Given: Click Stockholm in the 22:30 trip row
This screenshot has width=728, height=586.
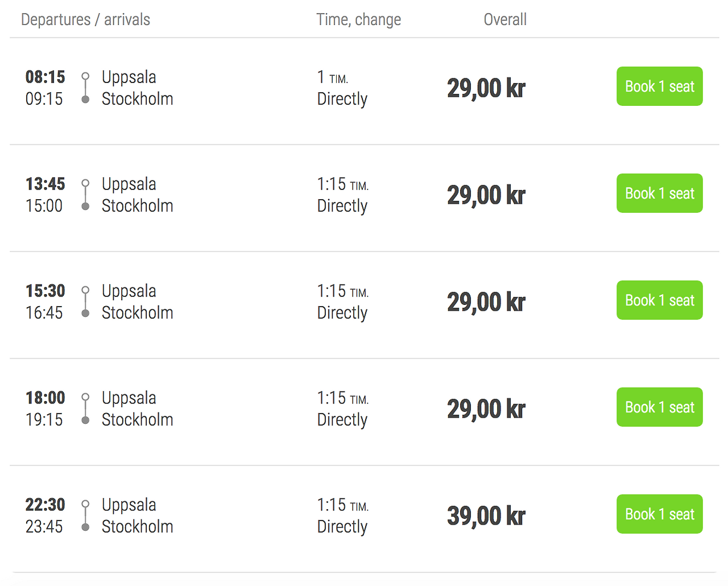Looking at the screenshot, I should [x=138, y=527].
